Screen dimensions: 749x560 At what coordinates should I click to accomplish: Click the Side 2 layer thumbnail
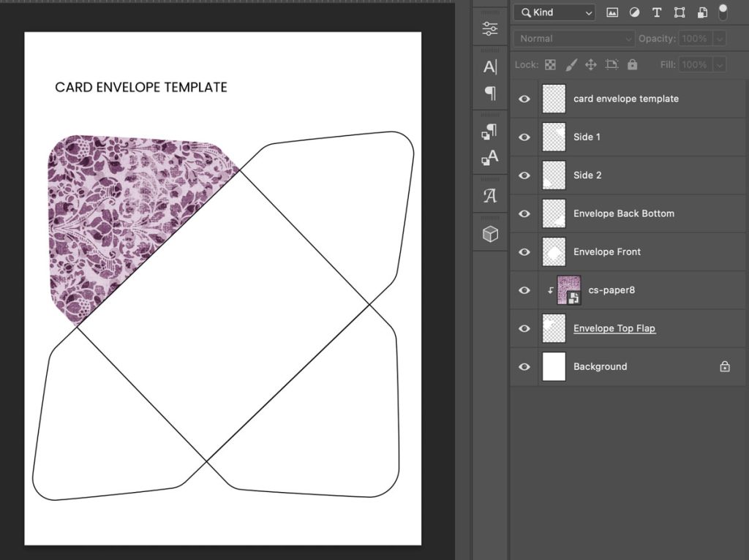[554, 175]
